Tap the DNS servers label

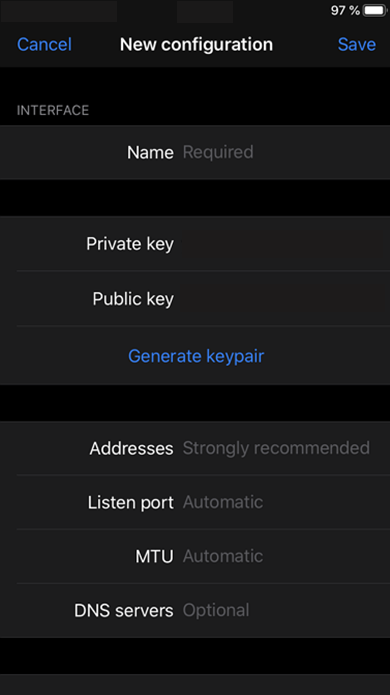[x=124, y=611]
